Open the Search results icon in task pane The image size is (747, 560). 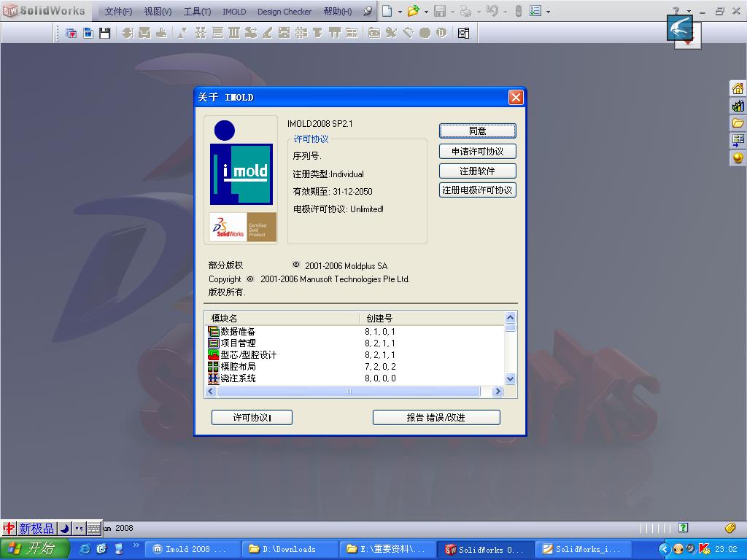coord(738,140)
